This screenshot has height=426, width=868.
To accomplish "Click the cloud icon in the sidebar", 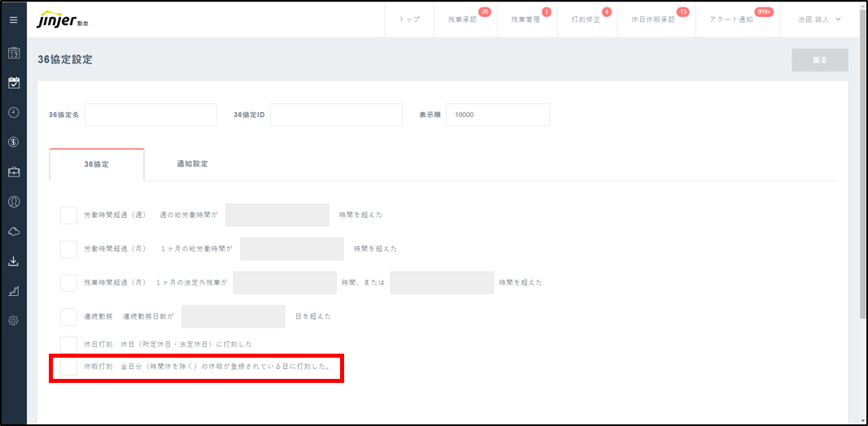I will 13,232.
